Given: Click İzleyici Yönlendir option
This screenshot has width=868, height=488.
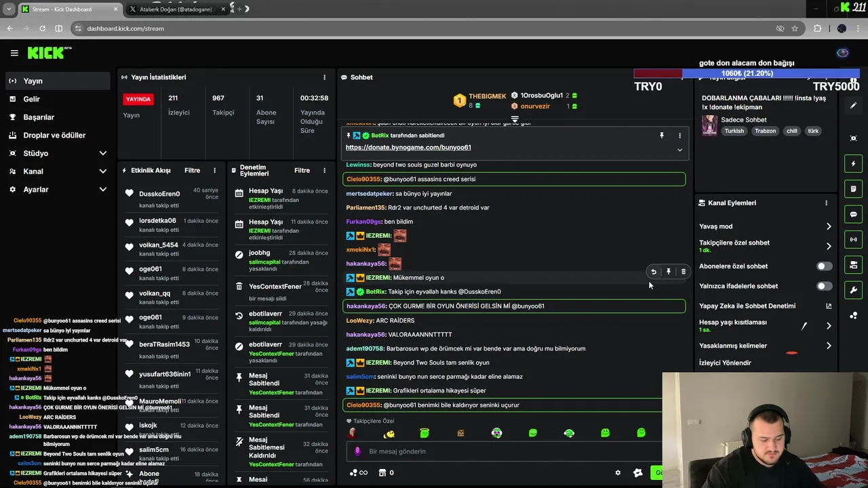Looking at the screenshot, I should (x=725, y=363).
